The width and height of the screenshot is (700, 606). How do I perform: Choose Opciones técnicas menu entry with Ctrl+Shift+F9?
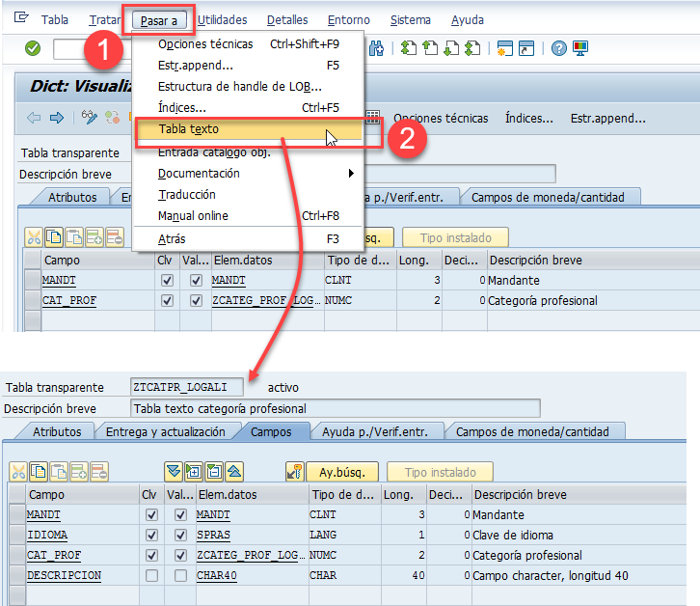(x=249, y=43)
